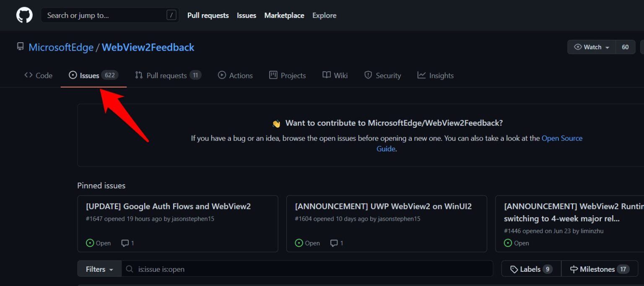
Task: Open the WebView2Feedback repository link
Action: [x=148, y=47]
